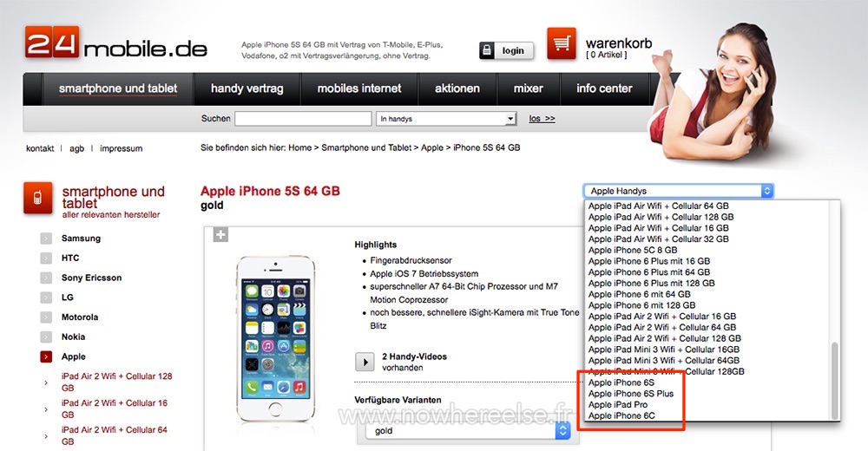This screenshot has height=451, width=868.
Task: Click the 'los >>' search link
Action: pyautogui.click(x=542, y=119)
